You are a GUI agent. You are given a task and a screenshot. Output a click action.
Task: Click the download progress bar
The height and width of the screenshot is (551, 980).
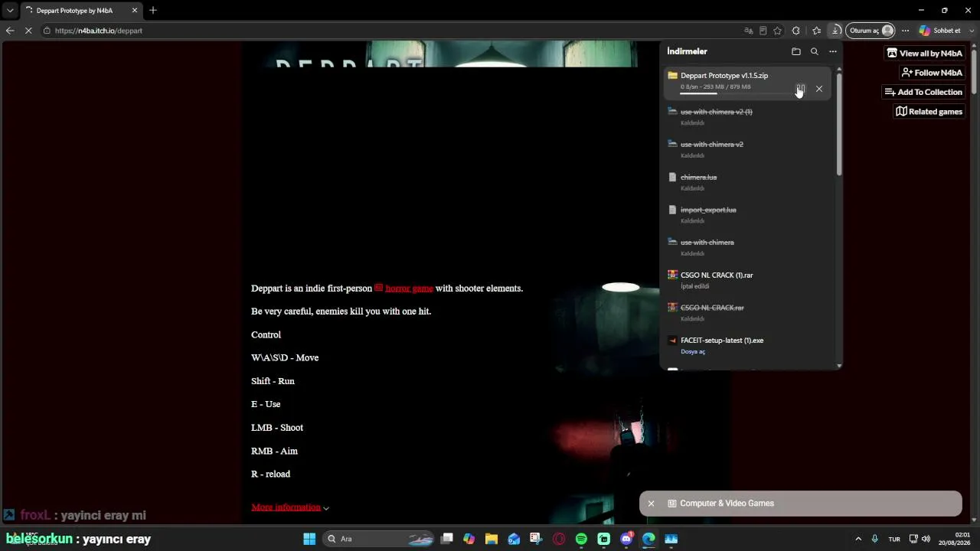tap(735, 94)
